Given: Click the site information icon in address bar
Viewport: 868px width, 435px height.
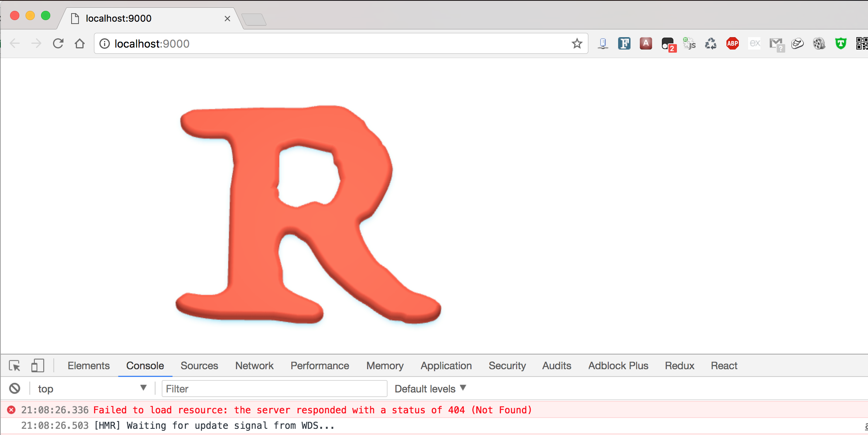Looking at the screenshot, I should point(104,44).
